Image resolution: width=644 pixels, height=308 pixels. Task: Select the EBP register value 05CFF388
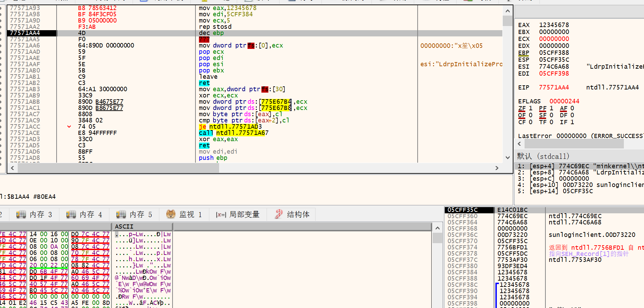click(x=554, y=53)
